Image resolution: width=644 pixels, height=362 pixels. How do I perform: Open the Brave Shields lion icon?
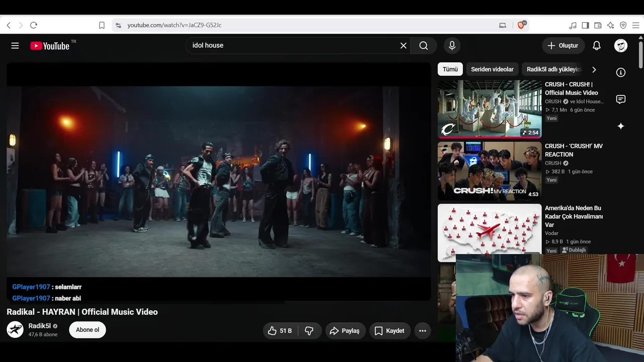tap(521, 25)
